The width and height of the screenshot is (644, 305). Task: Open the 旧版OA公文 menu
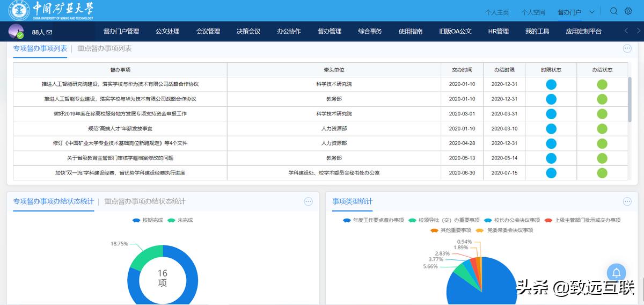click(x=455, y=31)
